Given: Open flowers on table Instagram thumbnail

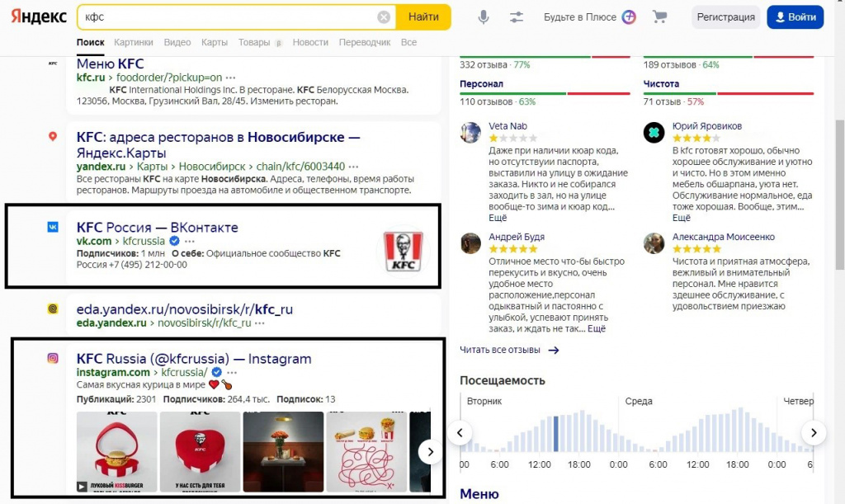Looking at the screenshot, I should pos(284,452).
